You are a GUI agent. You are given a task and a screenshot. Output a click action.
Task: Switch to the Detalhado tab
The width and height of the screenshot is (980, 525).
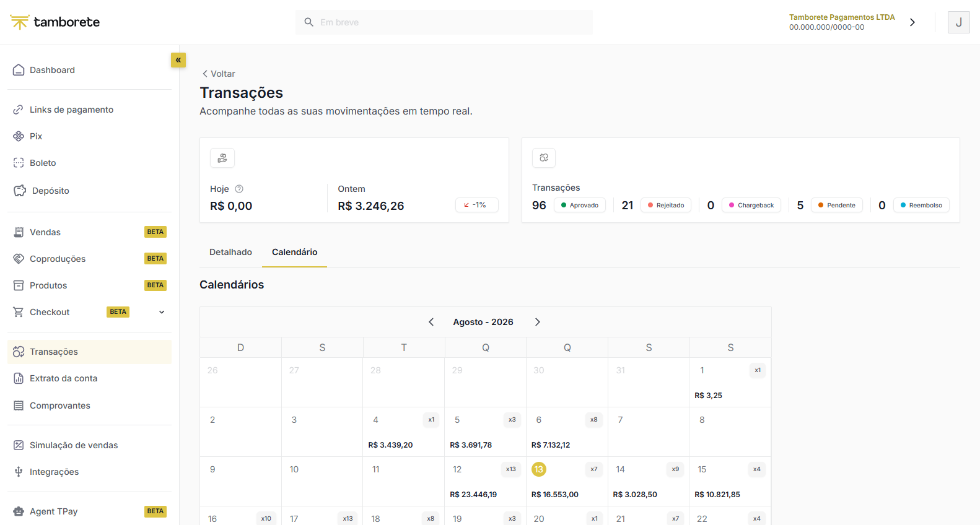230,252
